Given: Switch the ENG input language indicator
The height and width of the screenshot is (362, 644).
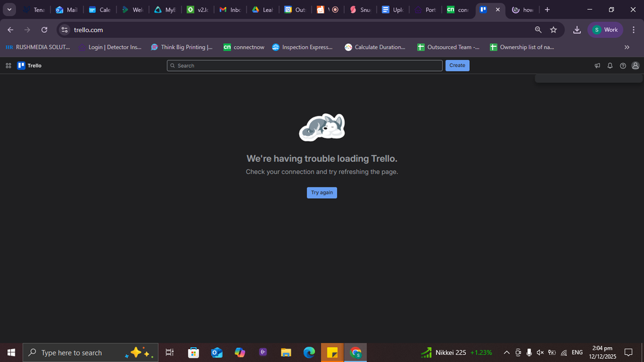Looking at the screenshot, I should click(577, 352).
